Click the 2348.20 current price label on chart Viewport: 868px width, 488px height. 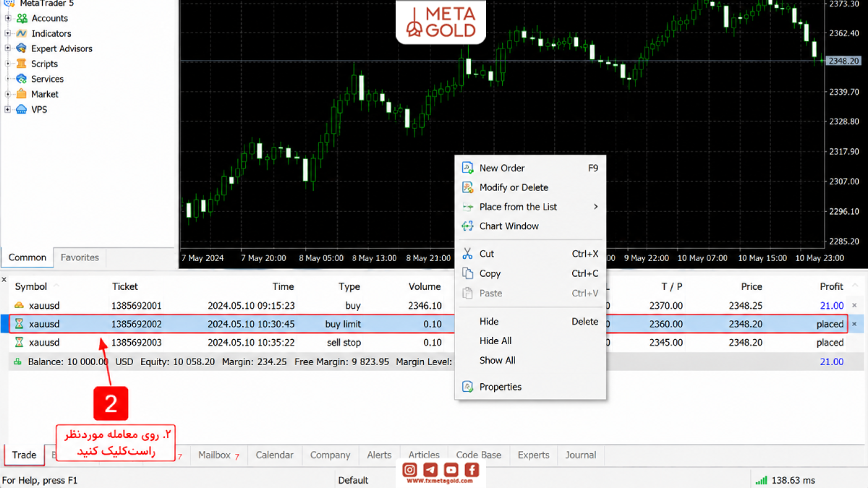[x=844, y=61]
